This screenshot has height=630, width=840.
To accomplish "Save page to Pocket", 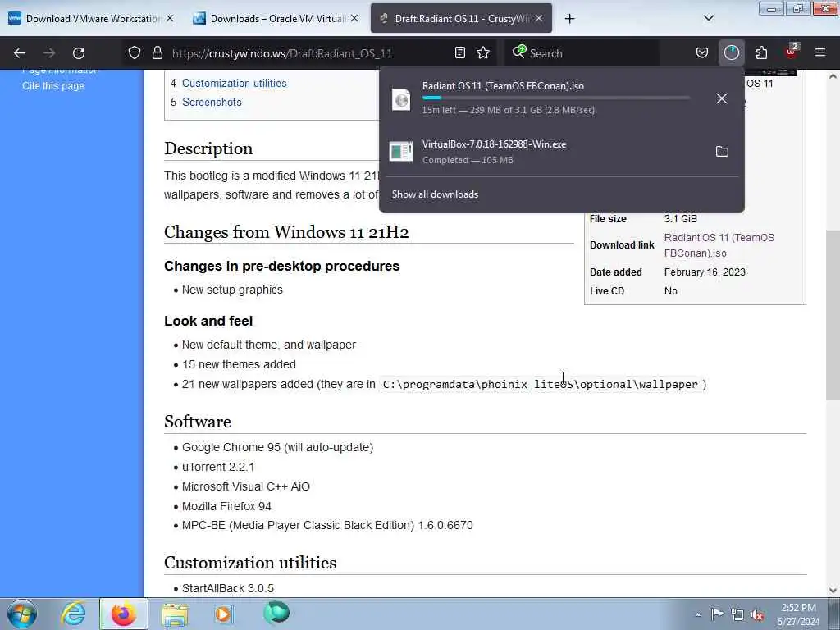I will click(702, 52).
